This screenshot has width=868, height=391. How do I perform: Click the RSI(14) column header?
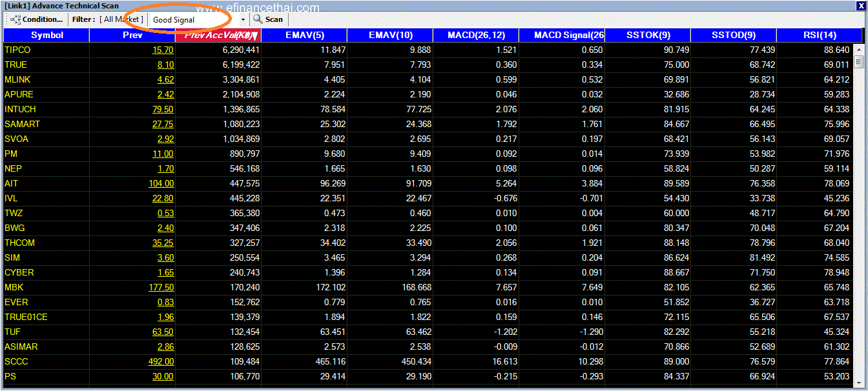coord(820,35)
